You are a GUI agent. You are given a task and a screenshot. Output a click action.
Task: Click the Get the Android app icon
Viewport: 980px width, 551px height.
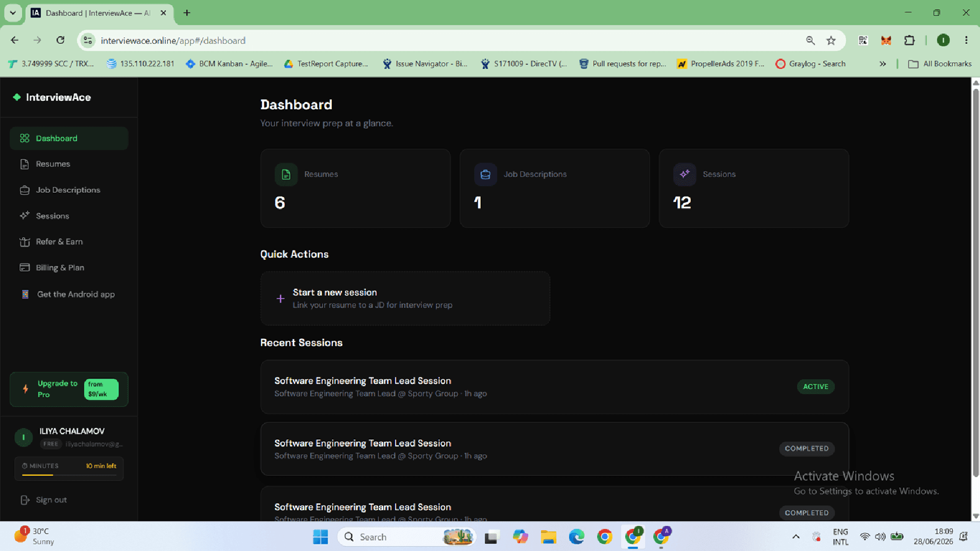pyautogui.click(x=25, y=294)
